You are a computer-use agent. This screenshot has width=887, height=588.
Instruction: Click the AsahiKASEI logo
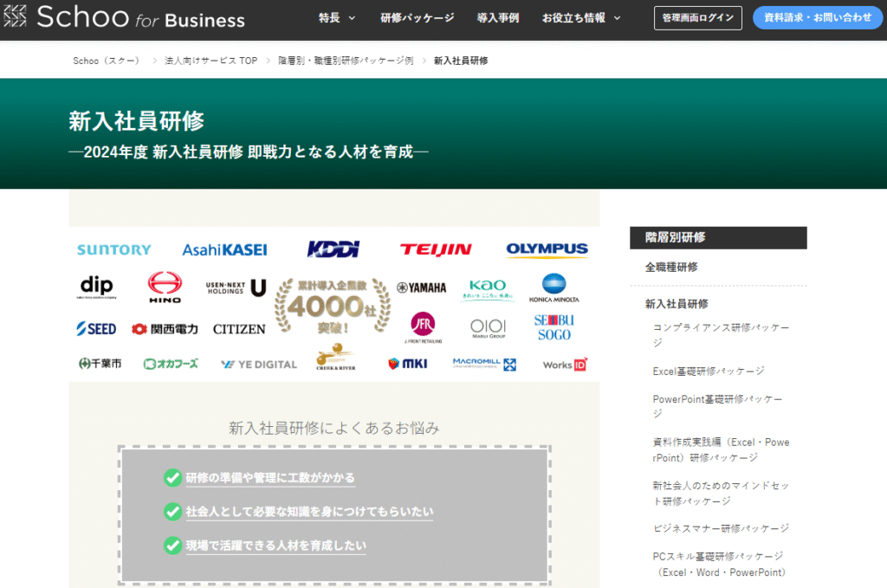pos(224,250)
